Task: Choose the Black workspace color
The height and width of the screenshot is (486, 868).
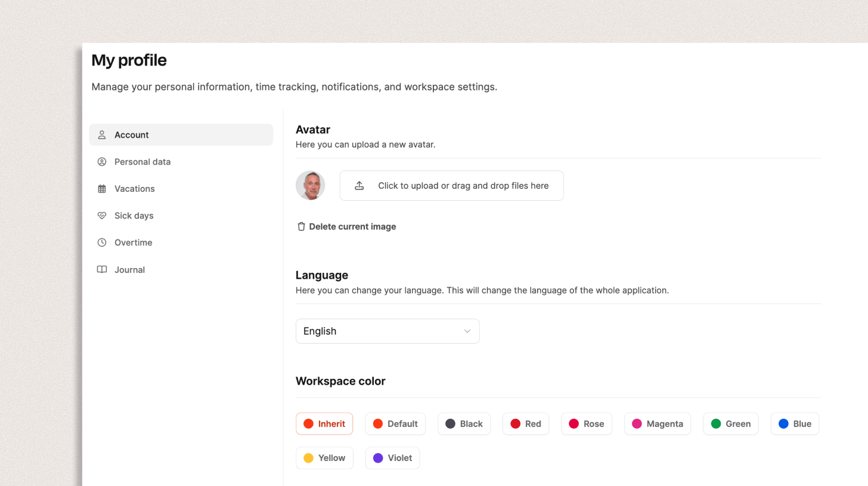Action: click(464, 424)
